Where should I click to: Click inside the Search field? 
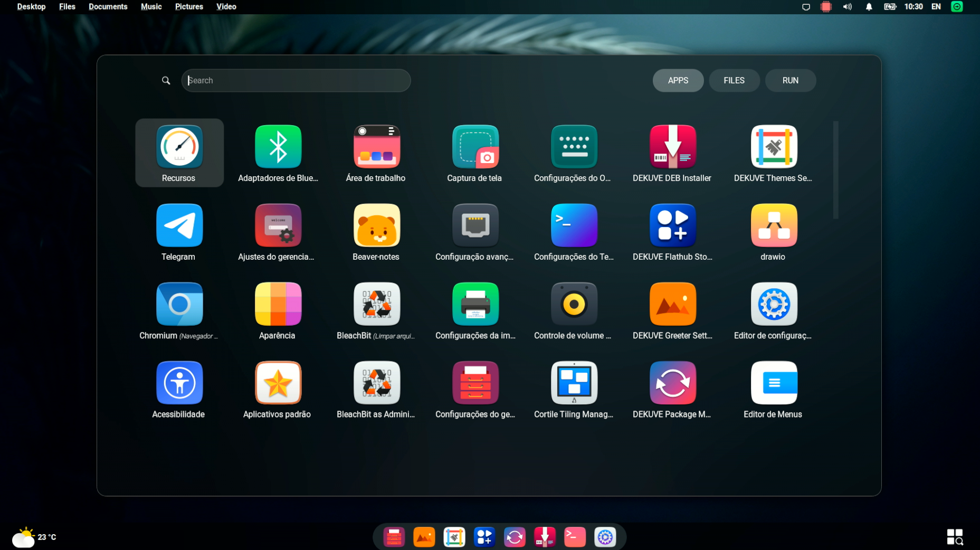pos(296,80)
